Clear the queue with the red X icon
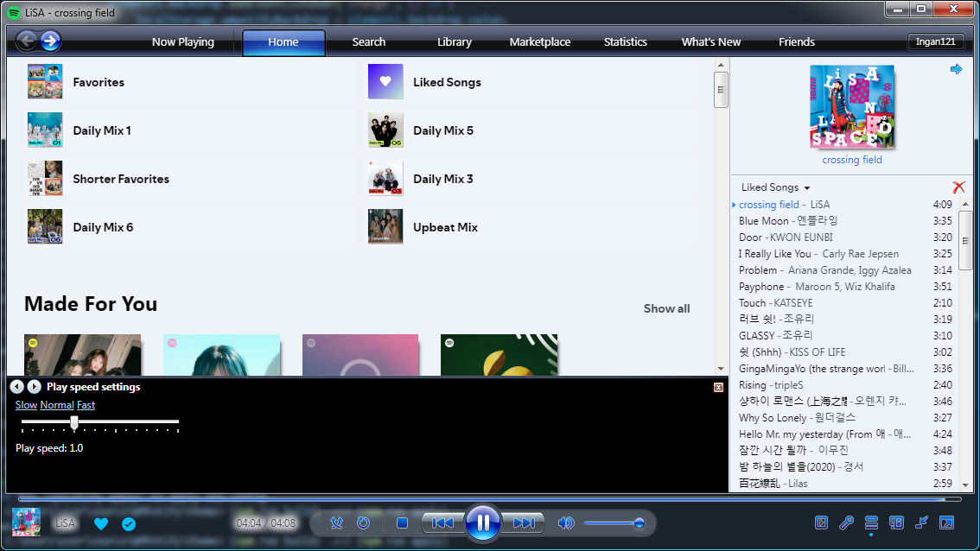The width and height of the screenshot is (980, 551). [x=958, y=187]
